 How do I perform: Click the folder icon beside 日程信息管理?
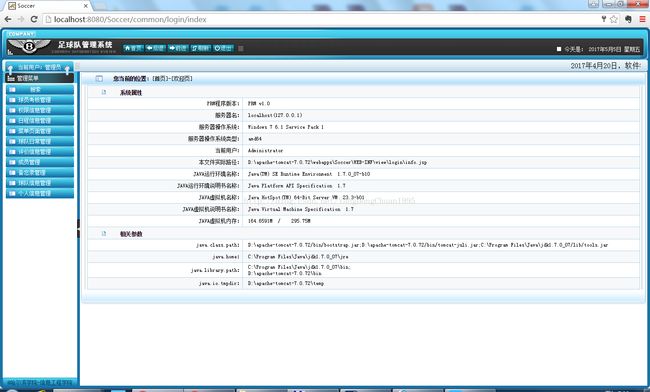pyautogui.click(x=12, y=121)
